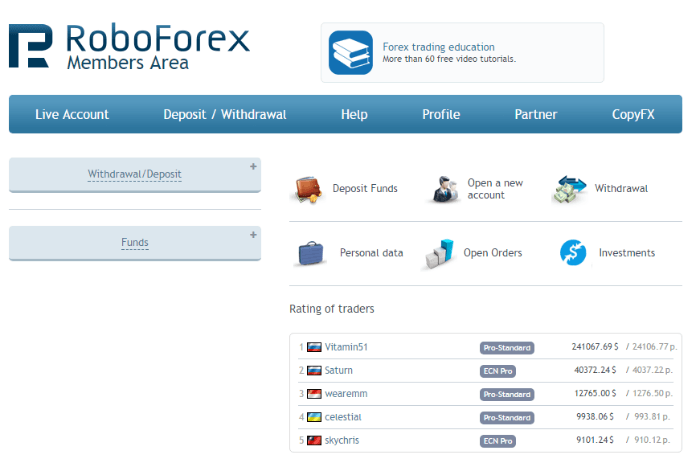Open the Deposit / Withdrawal menu
This screenshot has width=700, height=470.
225,115
